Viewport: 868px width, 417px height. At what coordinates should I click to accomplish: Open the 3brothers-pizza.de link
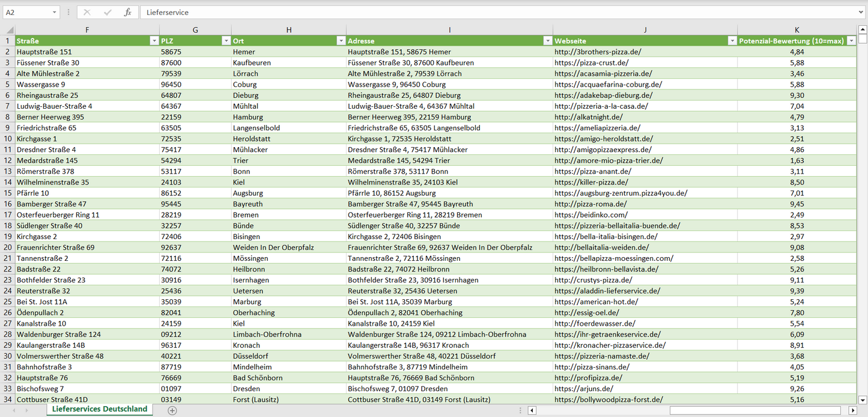point(598,52)
